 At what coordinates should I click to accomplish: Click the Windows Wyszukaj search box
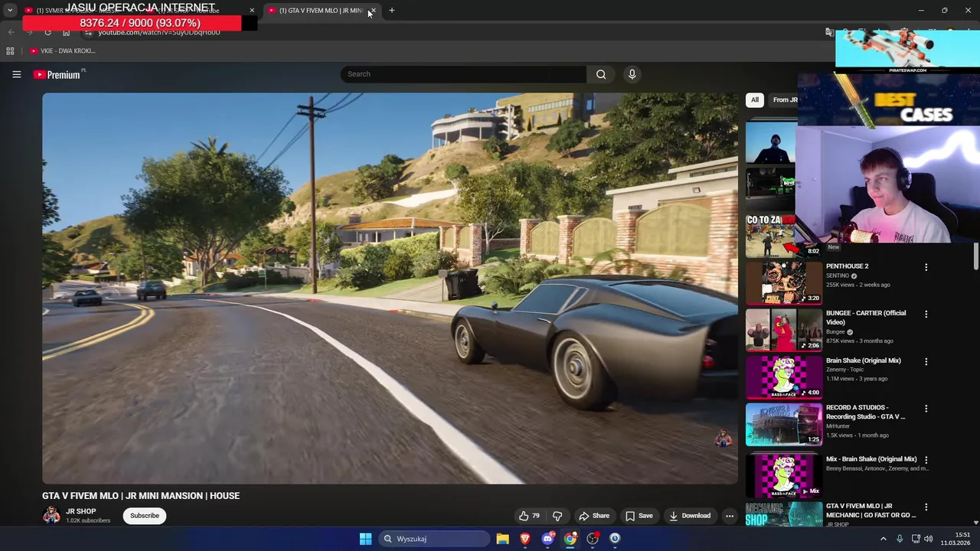click(x=435, y=539)
